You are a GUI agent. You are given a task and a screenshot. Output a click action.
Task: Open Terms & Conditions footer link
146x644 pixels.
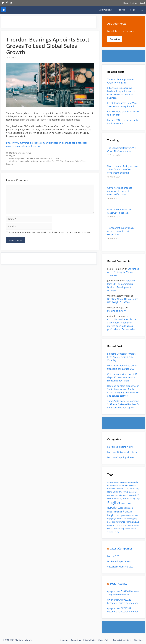[x=122, y=640]
